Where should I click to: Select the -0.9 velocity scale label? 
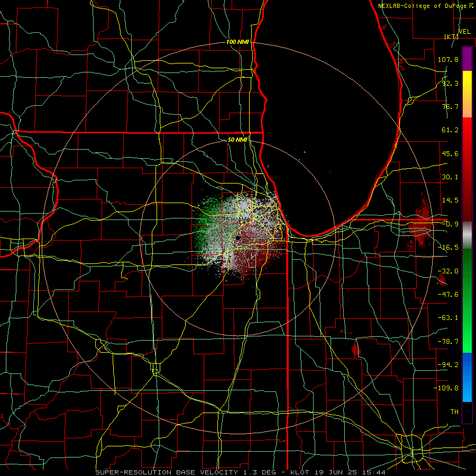tap(450, 224)
